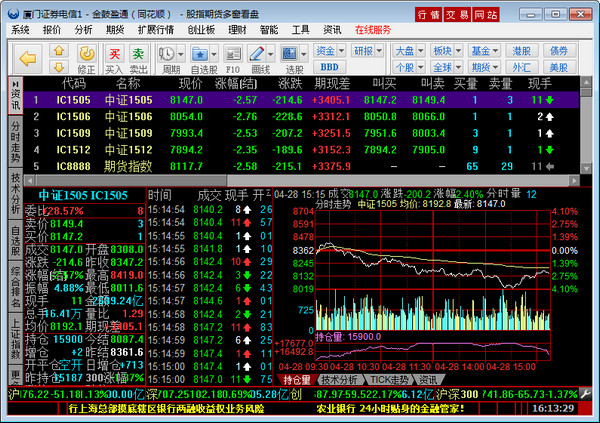
Task: Click the 修正 refresh icon
Action: point(86,54)
